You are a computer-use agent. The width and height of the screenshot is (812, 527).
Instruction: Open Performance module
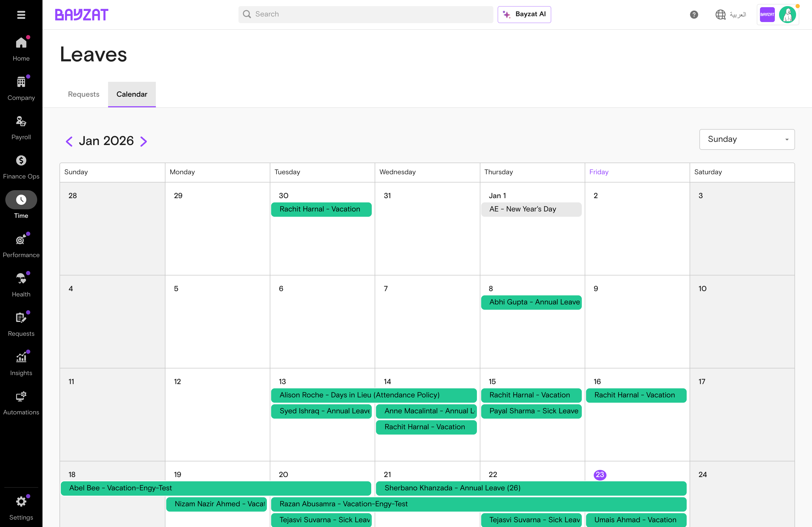[x=21, y=245]
